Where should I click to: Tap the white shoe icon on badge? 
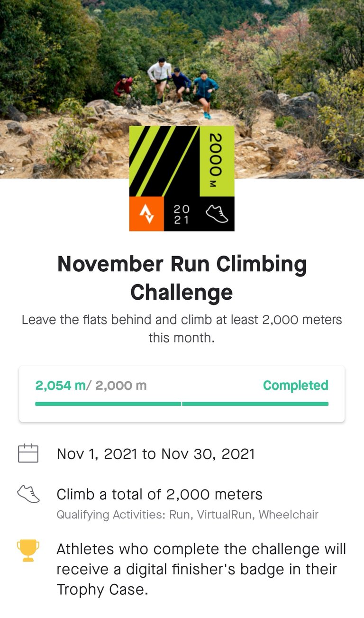[x=217, y=214]
